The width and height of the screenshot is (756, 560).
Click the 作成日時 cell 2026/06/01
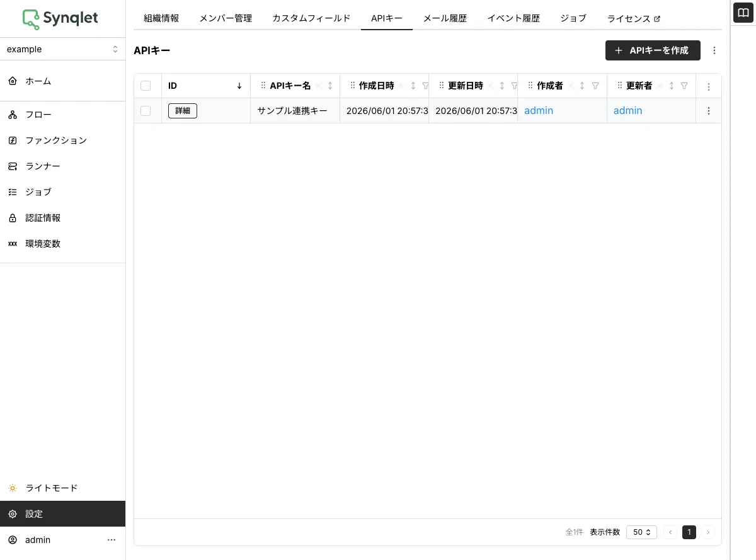384,111
